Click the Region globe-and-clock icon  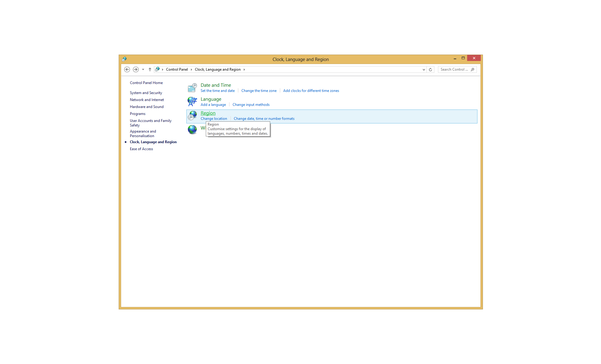(192, 116)
